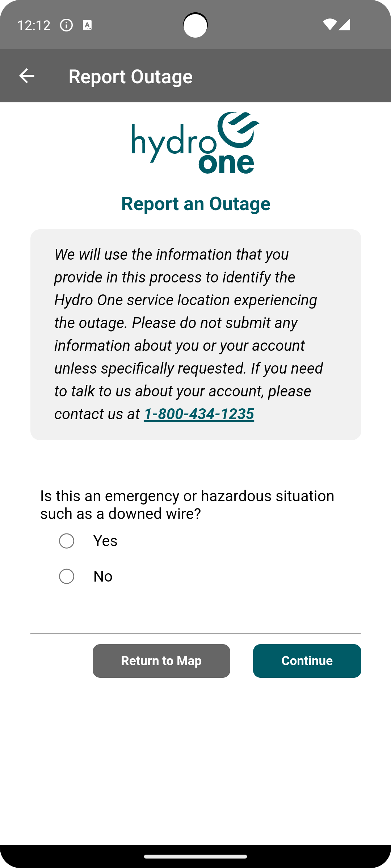Tap the Hydro One logo
The width and height of the screenshot is (391, 868).
pyautogui.click(x=195, y=143)
